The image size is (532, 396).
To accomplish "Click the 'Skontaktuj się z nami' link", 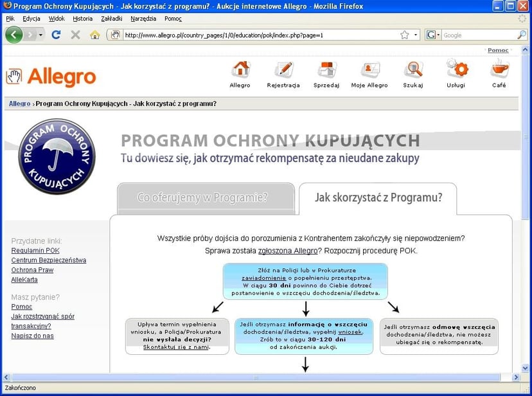I will (x=176, y=347).
